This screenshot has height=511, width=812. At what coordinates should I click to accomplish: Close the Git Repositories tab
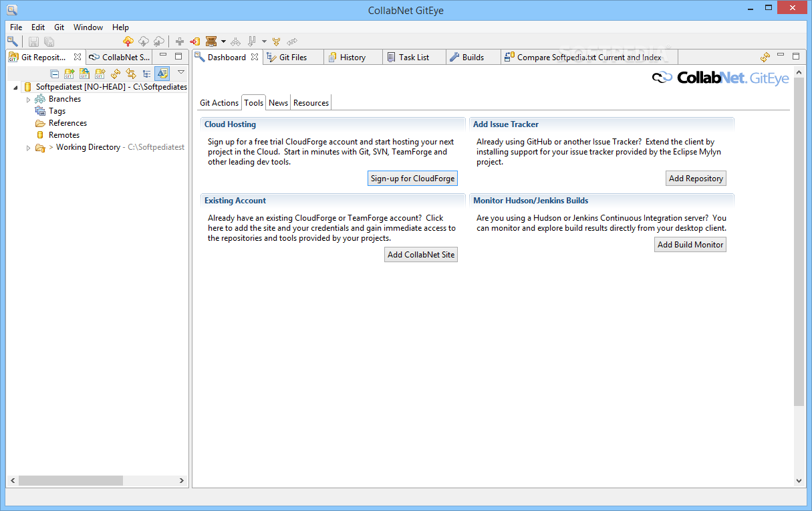click(x=78, y=57)
